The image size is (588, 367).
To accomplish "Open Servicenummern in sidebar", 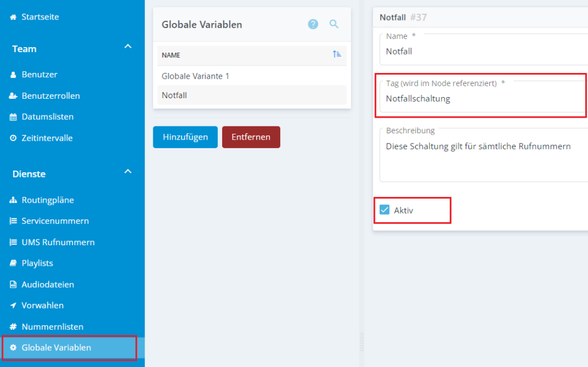I will [55, 221].
